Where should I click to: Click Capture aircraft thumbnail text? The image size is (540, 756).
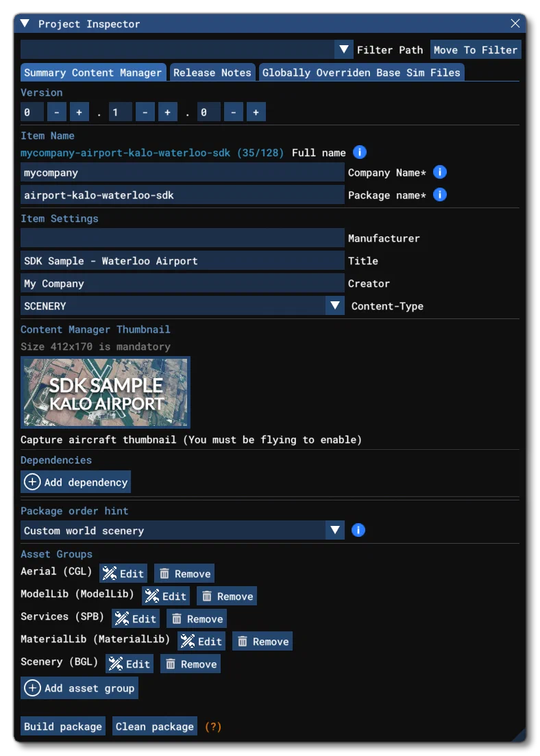(191, 440)
